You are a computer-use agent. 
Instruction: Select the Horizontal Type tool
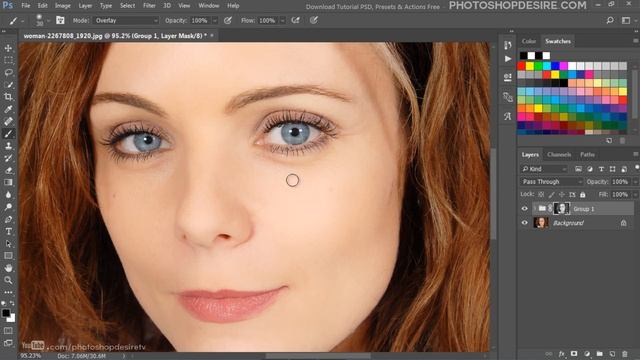tap(8, 231)
